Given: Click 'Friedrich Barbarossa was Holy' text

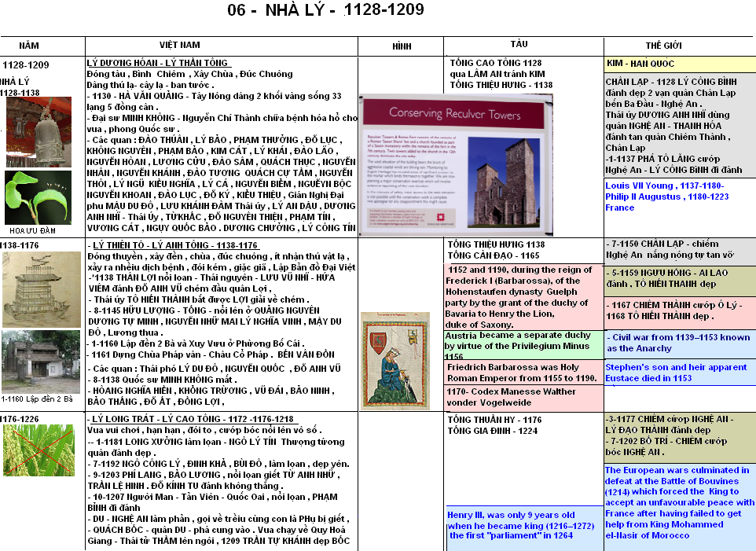Looking at the screenshot, I should [x=513, y=367].
